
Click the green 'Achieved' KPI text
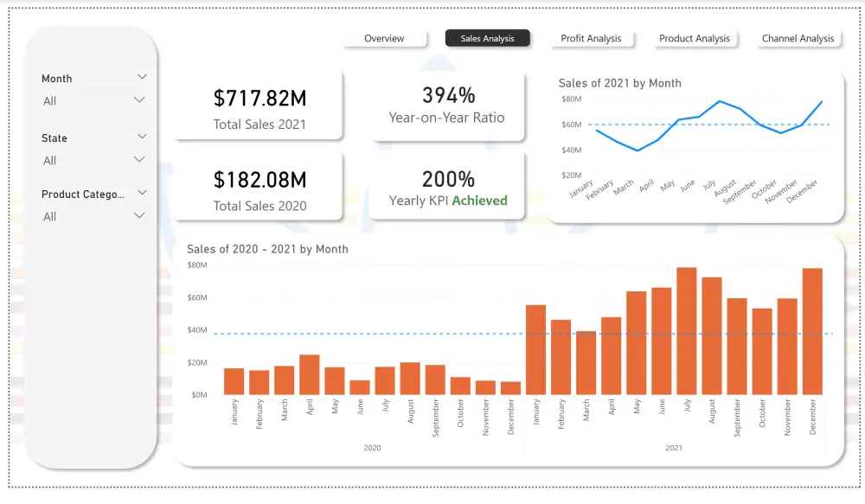tap(479, 201)
